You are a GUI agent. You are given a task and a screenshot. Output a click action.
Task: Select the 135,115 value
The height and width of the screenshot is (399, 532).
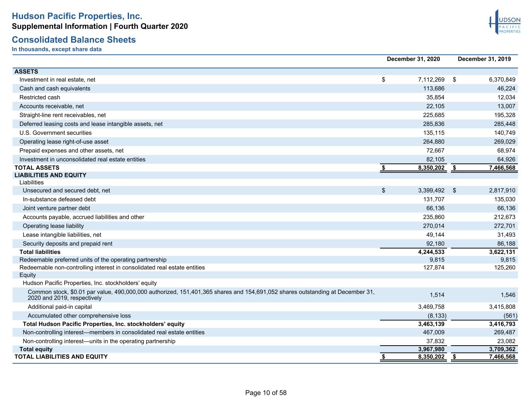433,133
